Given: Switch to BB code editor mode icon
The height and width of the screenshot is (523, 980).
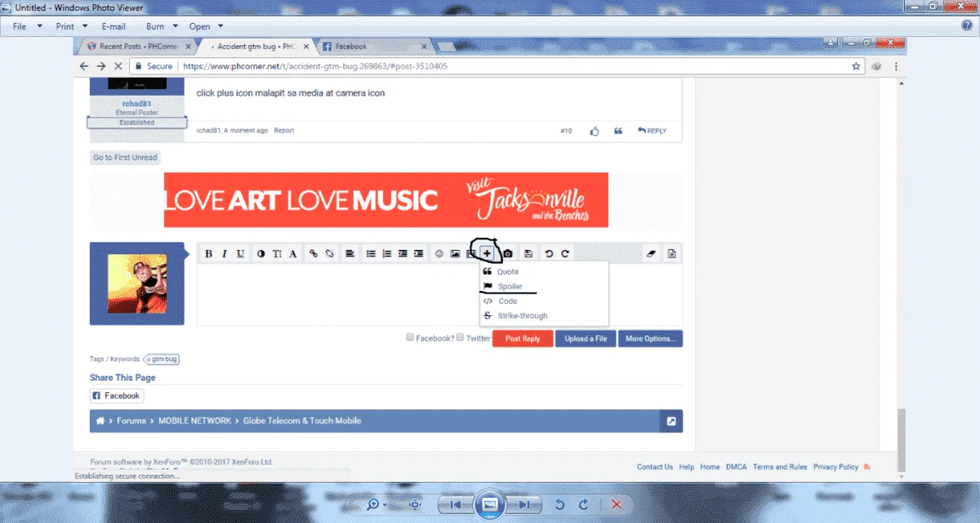Looking at the screenshot, I should [x=671, y=254].
